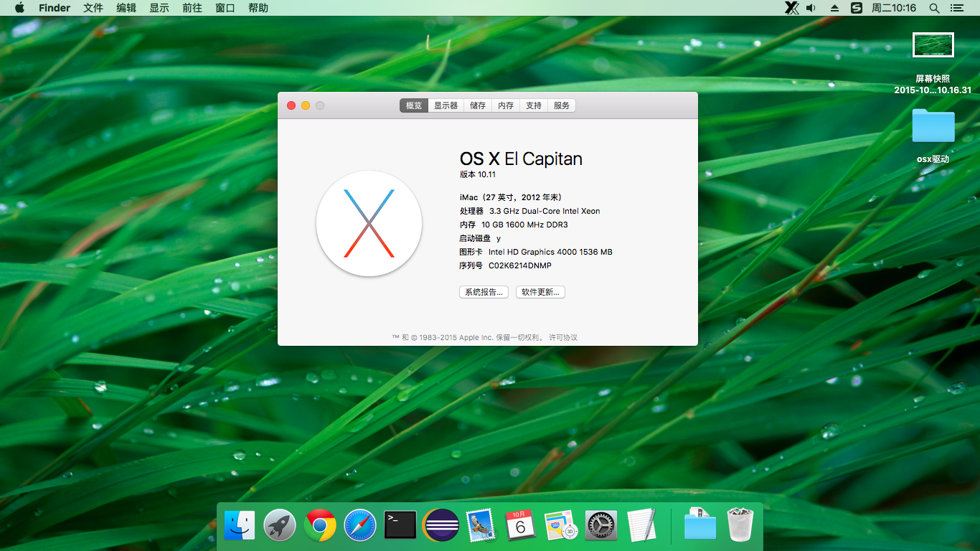The width and height of the screenshot is (980, 551).
Task: Click the serial number C02K6214DNMP
Action: (520, 265)
